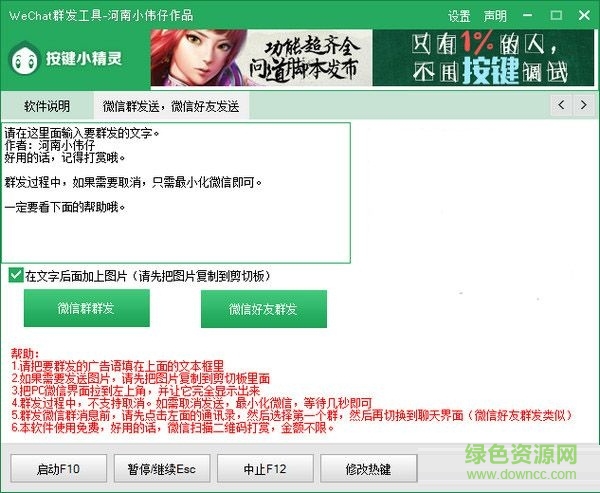The width and height of the screenshot is (600, 493).
Task: Click help line 2 about copying the image to the clipboard
Action: [x=140, y=378]
